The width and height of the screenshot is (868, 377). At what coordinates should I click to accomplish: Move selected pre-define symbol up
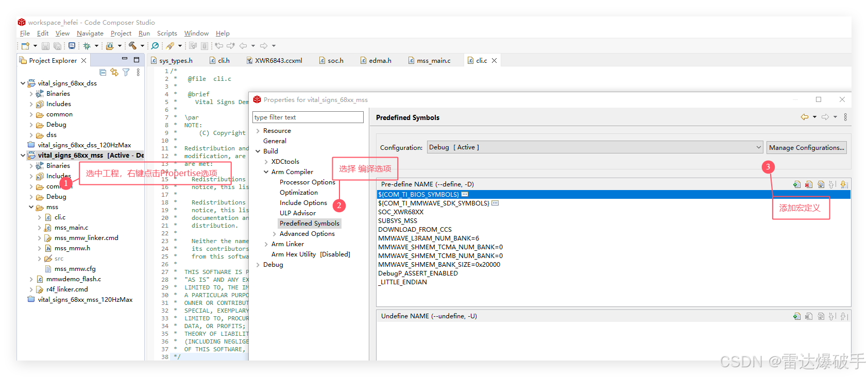click(x=832, y=184)
